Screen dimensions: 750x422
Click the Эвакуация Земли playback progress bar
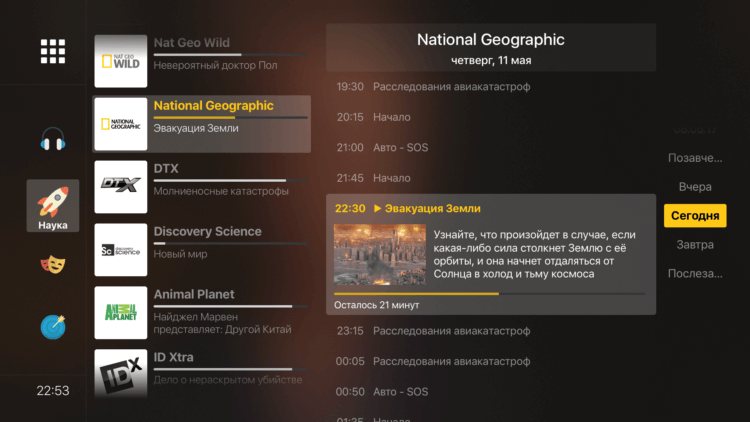pyautogui.click(x=489, y=294)
